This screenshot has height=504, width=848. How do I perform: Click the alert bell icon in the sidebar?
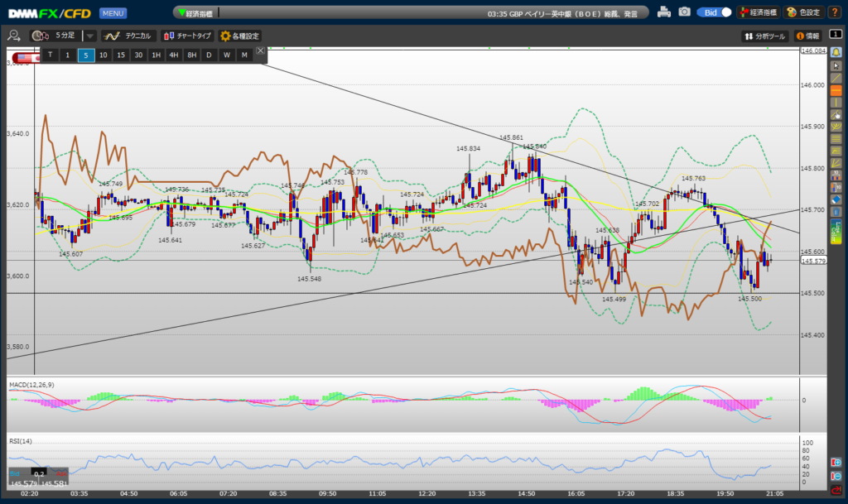coord(836,51)
